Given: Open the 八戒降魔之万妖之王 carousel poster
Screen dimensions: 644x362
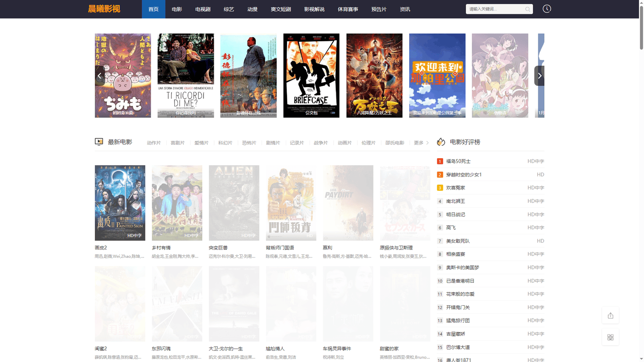Looking at the screenshot, I should tap(374, 76).
